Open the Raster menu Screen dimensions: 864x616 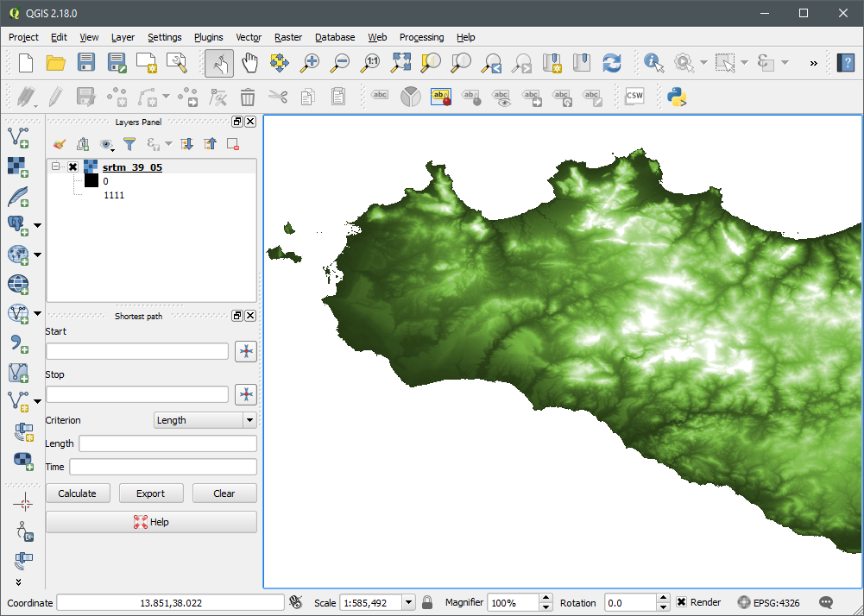[x=288, y=37]
